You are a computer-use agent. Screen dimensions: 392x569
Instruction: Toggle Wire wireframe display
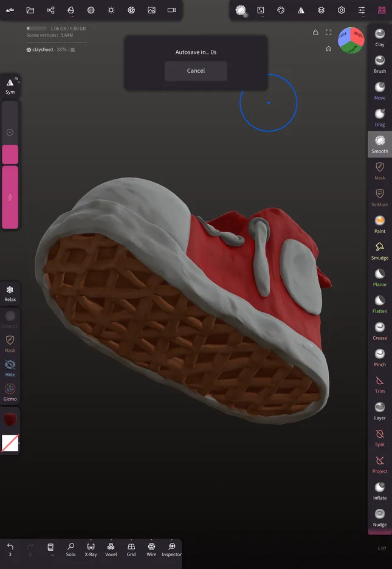pos(151,549)
